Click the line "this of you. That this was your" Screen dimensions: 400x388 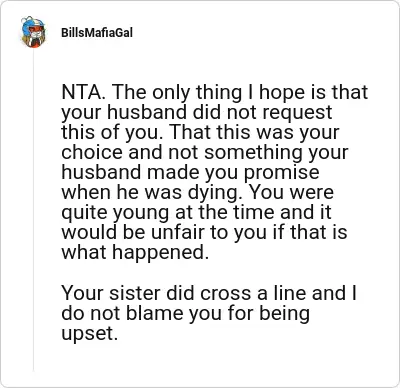(x=200, y=132)
